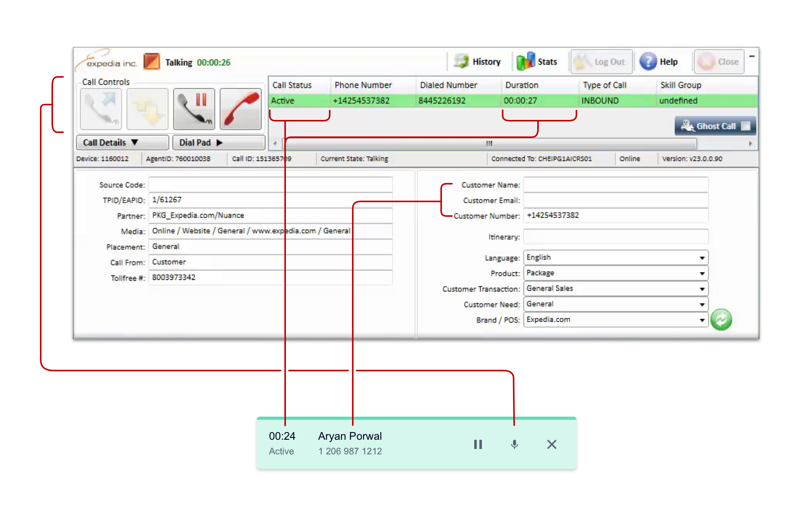Click the Partner field

pos(271,215)
